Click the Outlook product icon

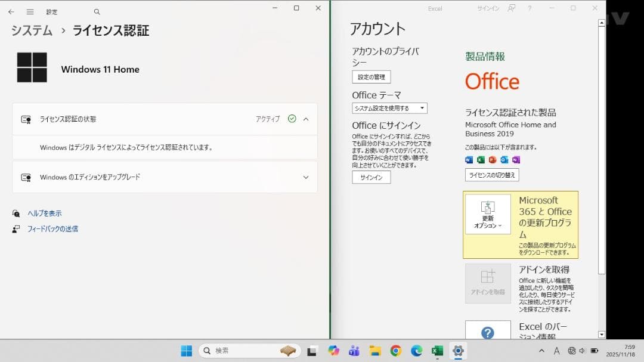(x=504, y=159)
